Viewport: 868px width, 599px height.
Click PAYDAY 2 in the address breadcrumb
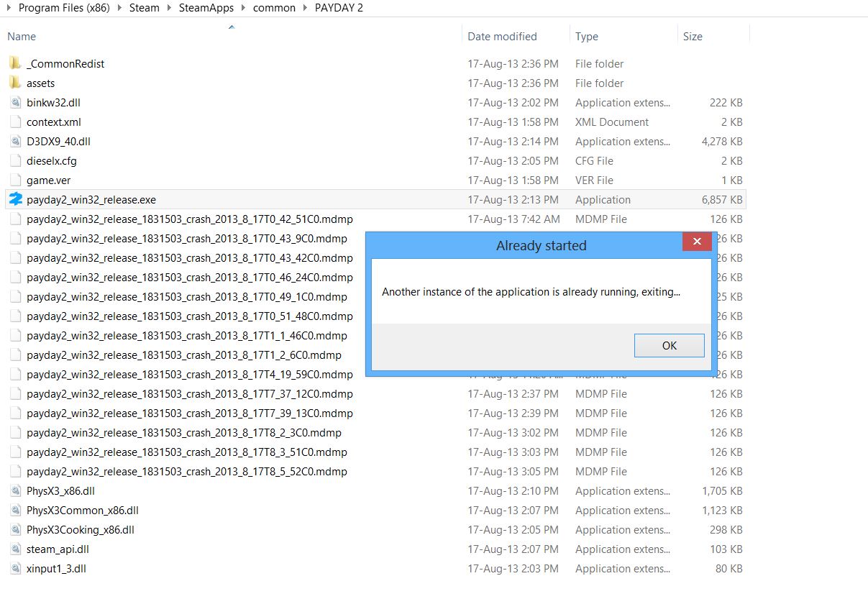point(339,8)
